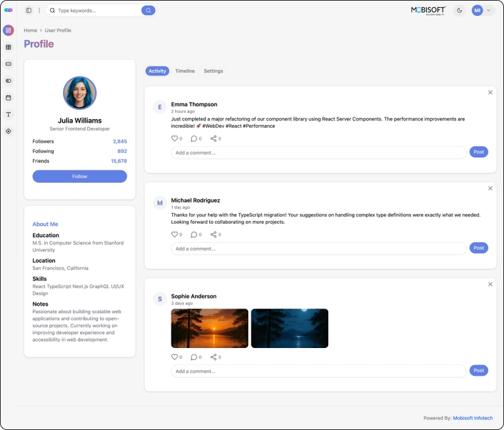Screen dimensions: 504x430
Task: Post comment on Sophie Anderson's post
Action: (479, 371)
